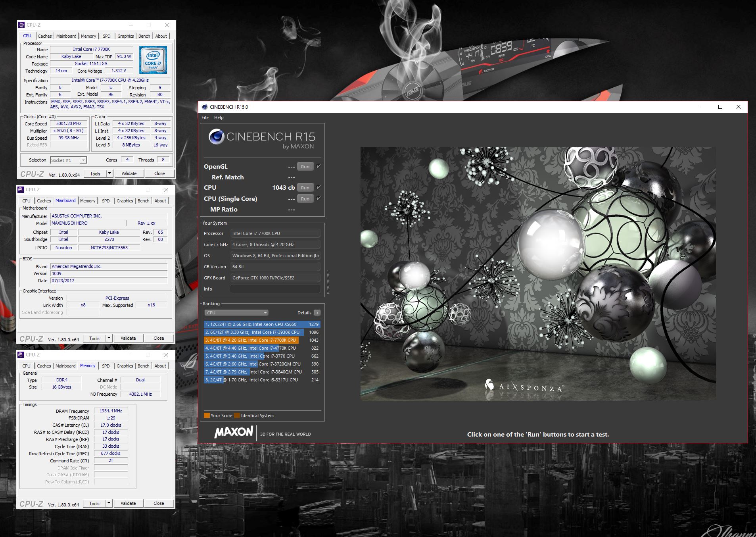
Task: Click the Cinebench R15 logo icon
Action: click(x=217, y=137)
